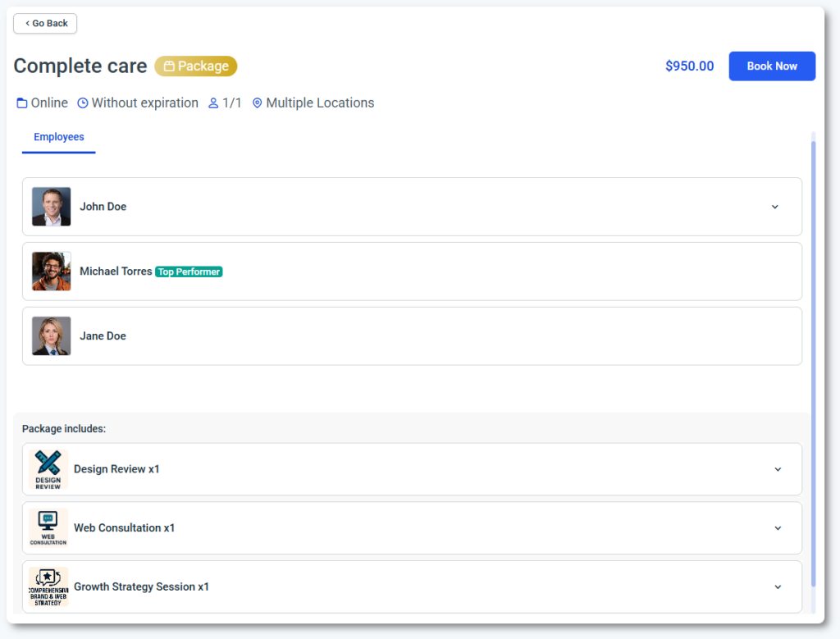
Task: Expand John Doe employee details
Action: 774,207
